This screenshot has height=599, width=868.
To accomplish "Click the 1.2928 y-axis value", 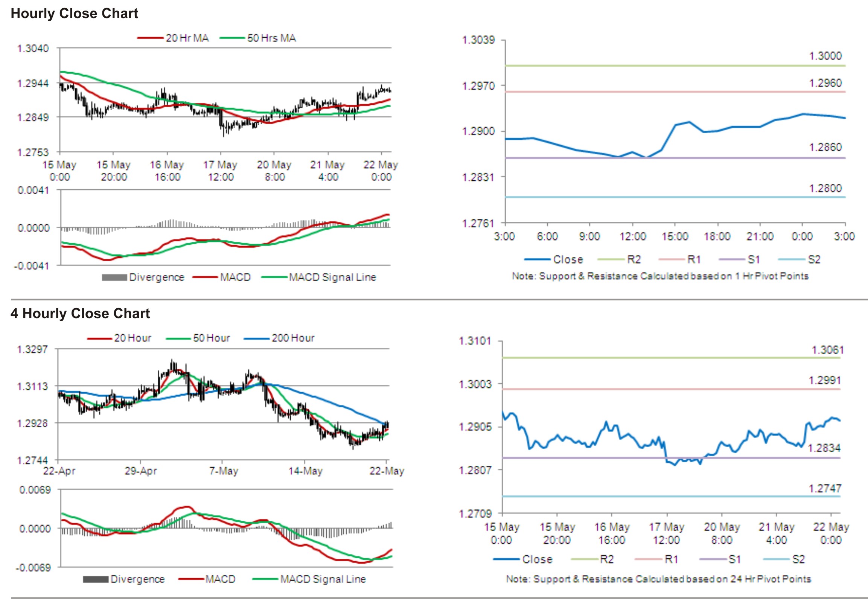I will [33, 424].
